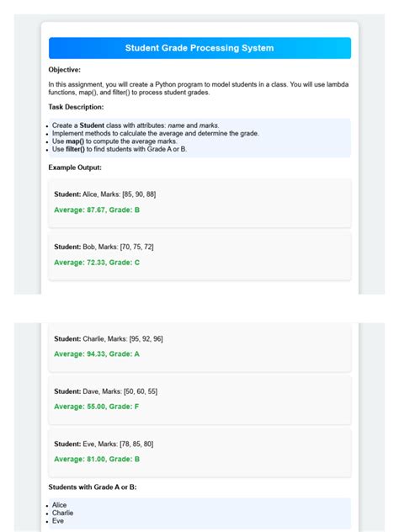Click the bold map() text in the task list
The image size is (399, 532).
75,141
